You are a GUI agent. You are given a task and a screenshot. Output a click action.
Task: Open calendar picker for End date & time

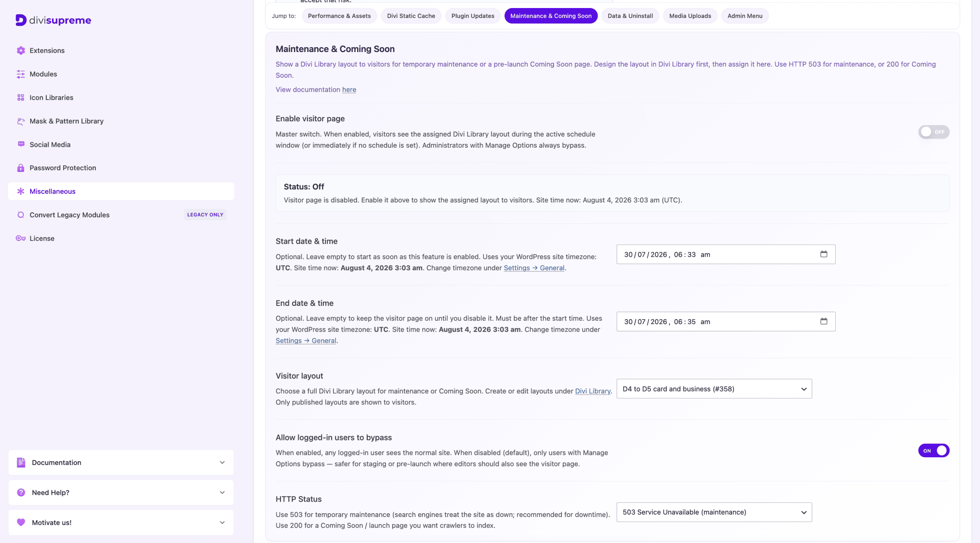click(824, 321)
